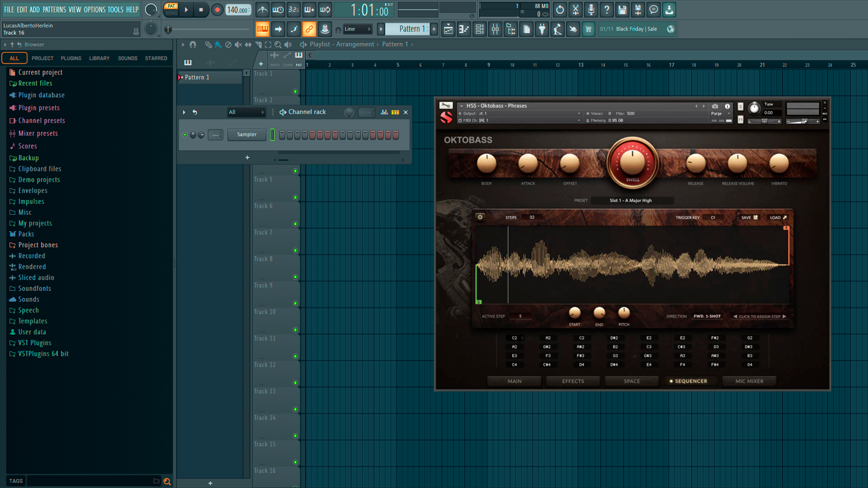Adjust the ATTACK knob
868x488 pixels.
click(528, 163)
